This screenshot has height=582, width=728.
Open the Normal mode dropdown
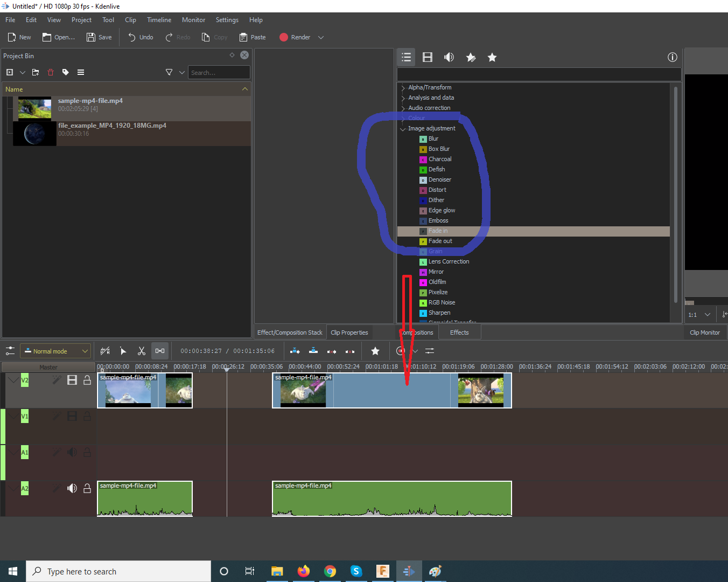[x=55, y=351]
